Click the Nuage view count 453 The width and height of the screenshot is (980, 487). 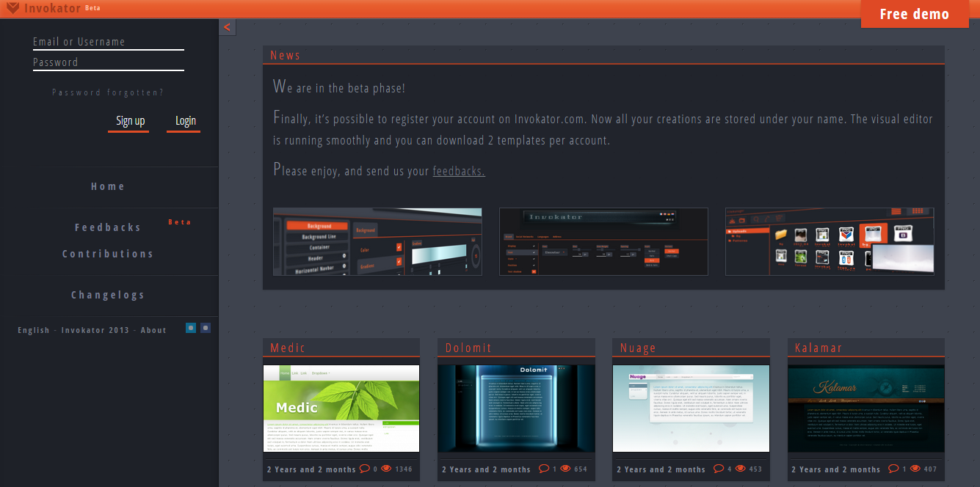point(755,469)
